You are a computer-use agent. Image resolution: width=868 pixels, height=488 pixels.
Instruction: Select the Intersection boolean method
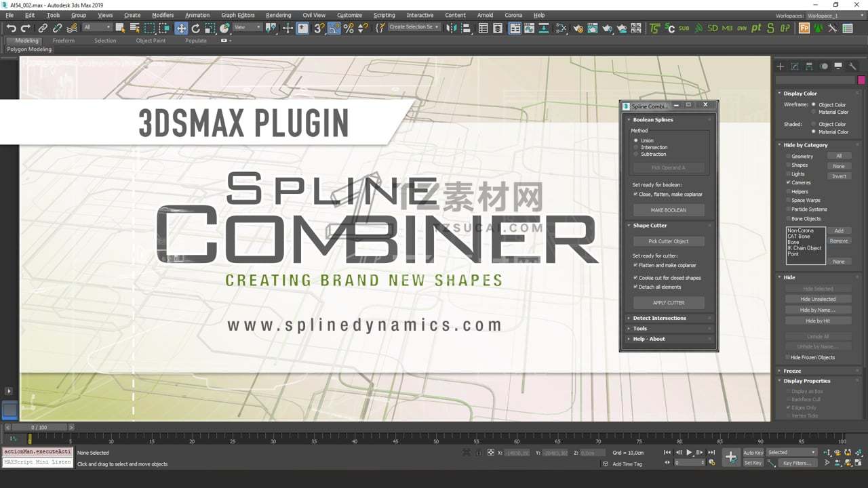click(635, 147)
